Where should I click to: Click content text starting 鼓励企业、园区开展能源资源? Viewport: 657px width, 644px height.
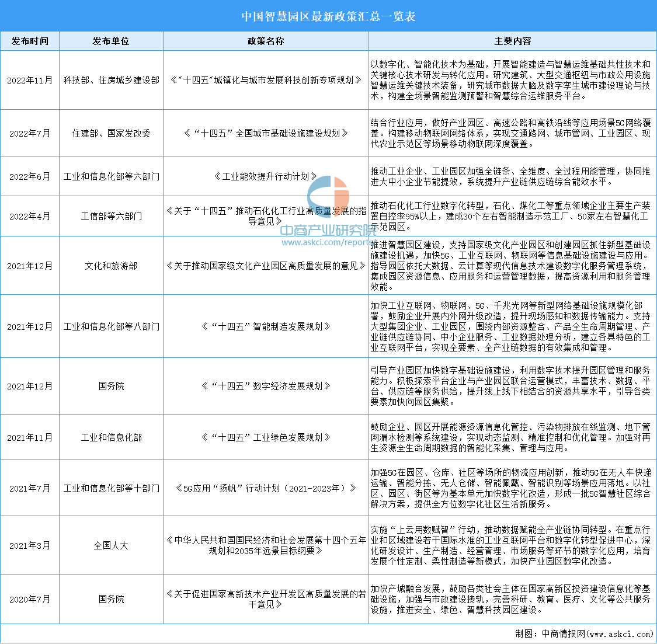click(510, 437)
